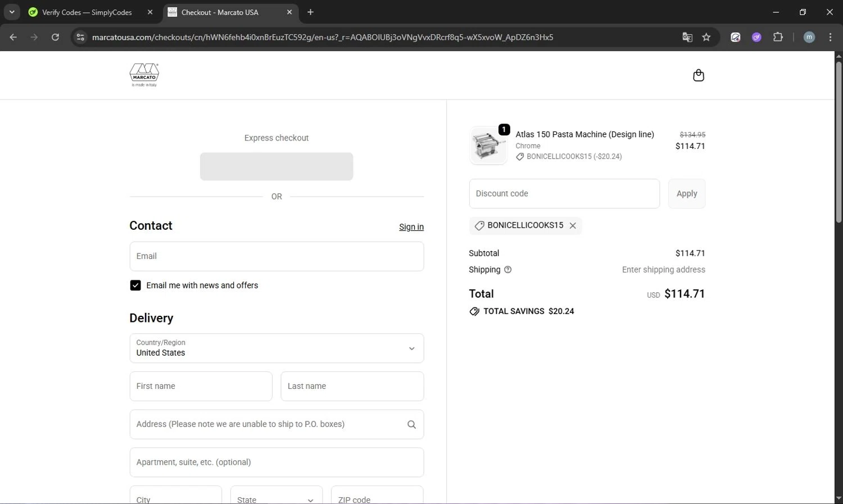Close the Verify Codes SimplyCodes tab

150,12
